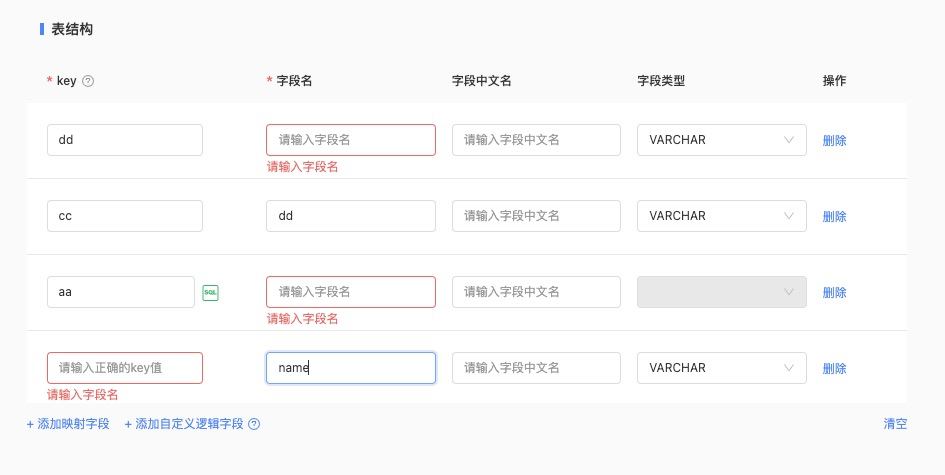Focus the empty key input in last row

[124, 368]
